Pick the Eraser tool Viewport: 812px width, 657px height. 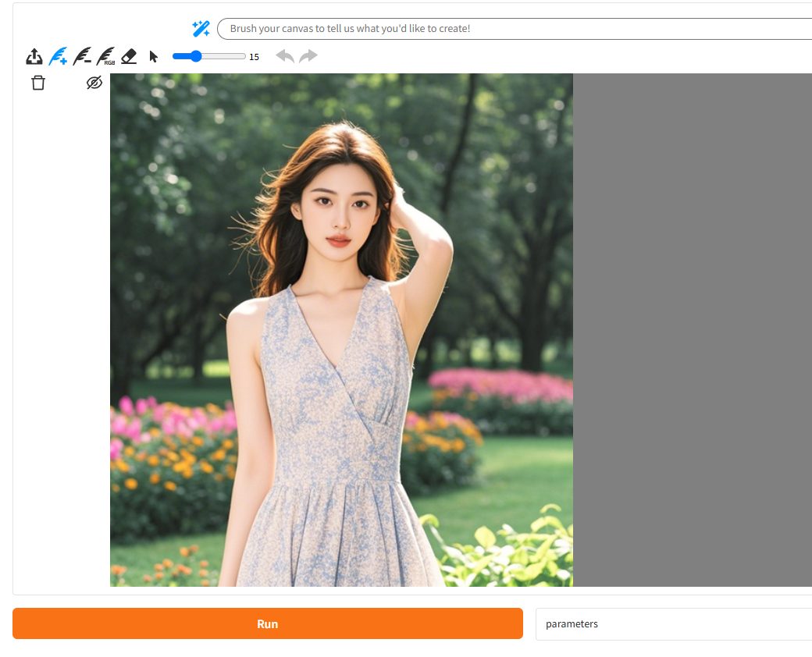point(128,56)
